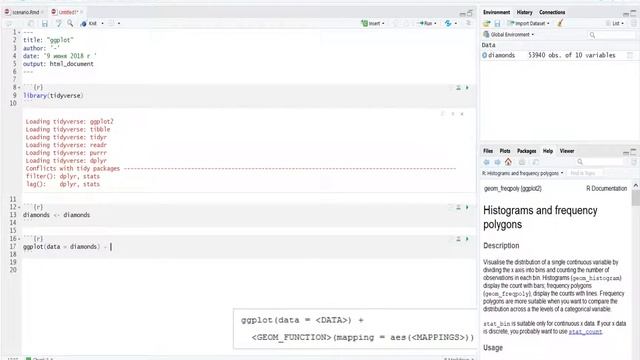Collapse the YAML header at line 1
This screenshot has height=360, width=640.
(19, 32)
